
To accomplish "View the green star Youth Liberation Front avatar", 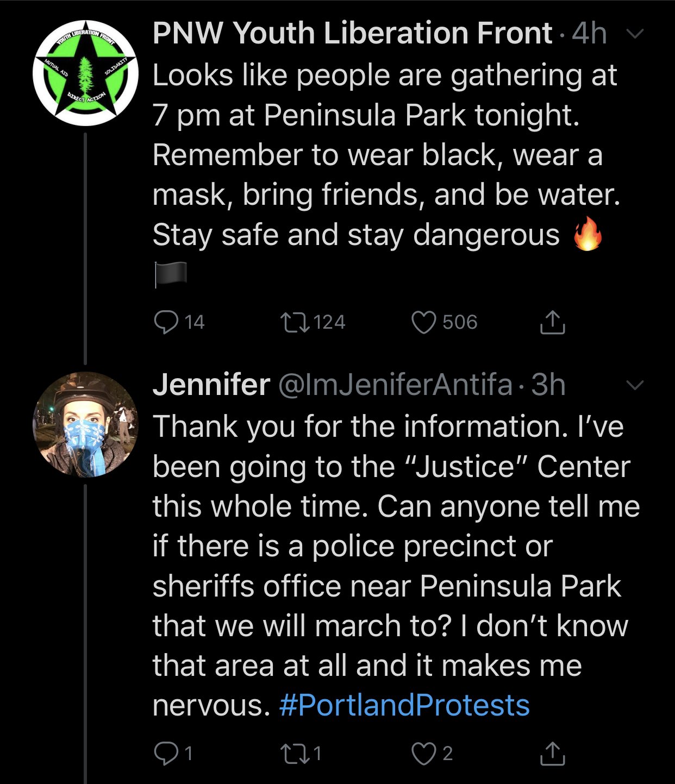I will click(x=86, y=73).
